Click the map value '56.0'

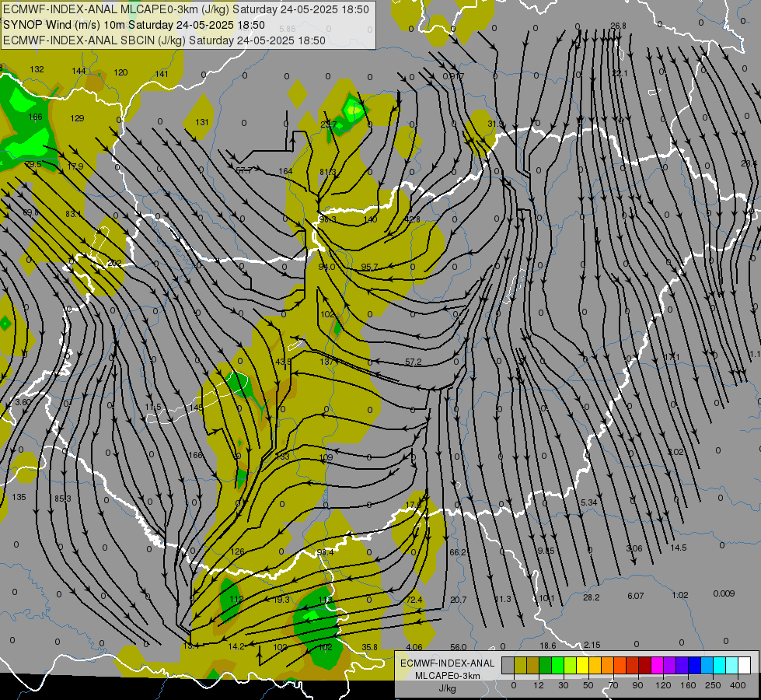coord(458,647)
